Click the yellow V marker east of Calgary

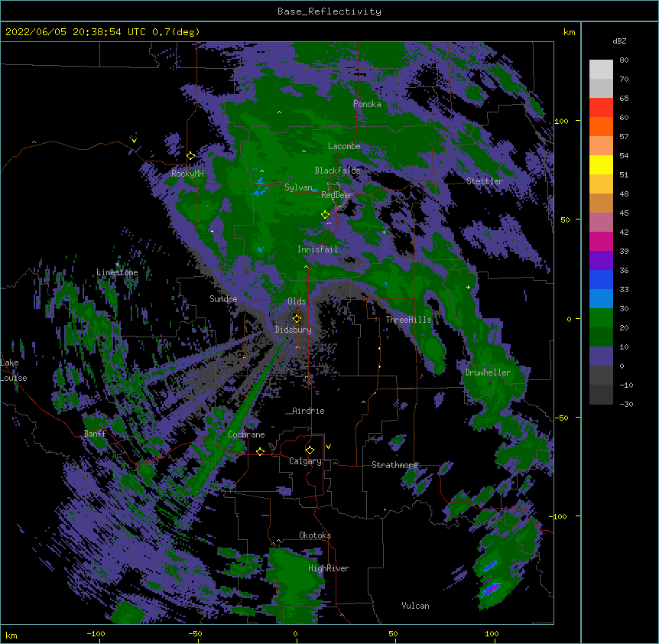328,447
